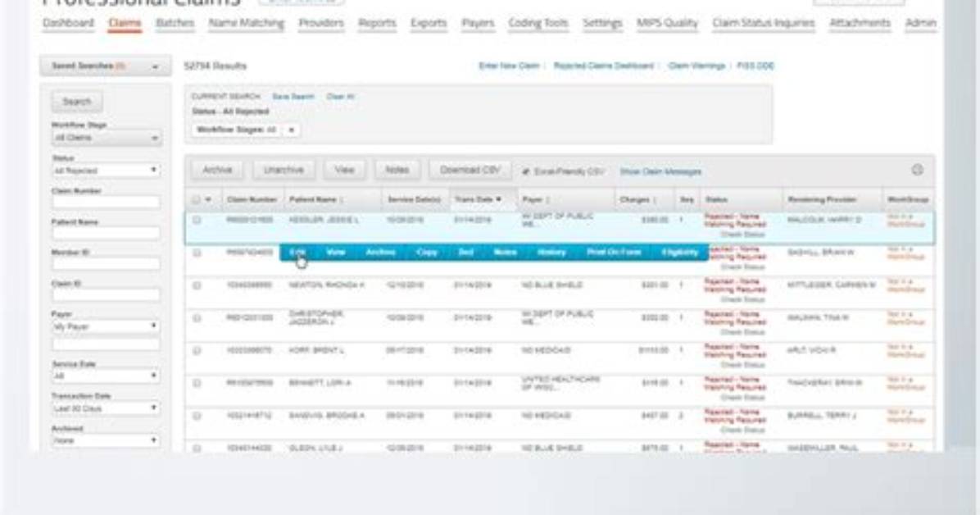This screenshot has width=980, height=515.
Task: Click History in the row action bar
Action: click(551, 253)
